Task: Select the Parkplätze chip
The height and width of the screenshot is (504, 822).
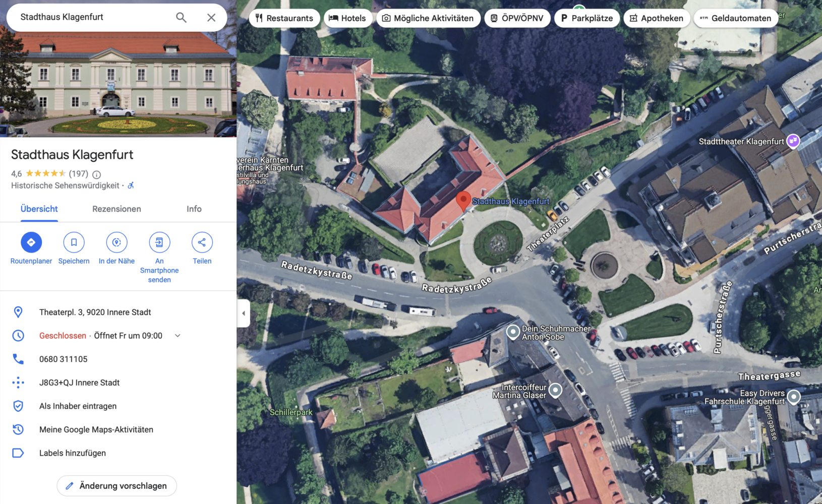Action: pyautogui.click(x=587, y=18)
